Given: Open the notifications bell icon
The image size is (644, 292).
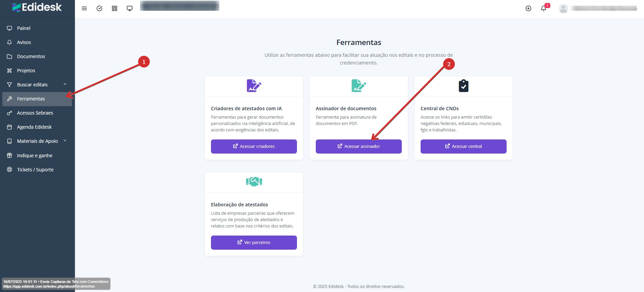Looking at the screenshot, I should coord(544,8).
